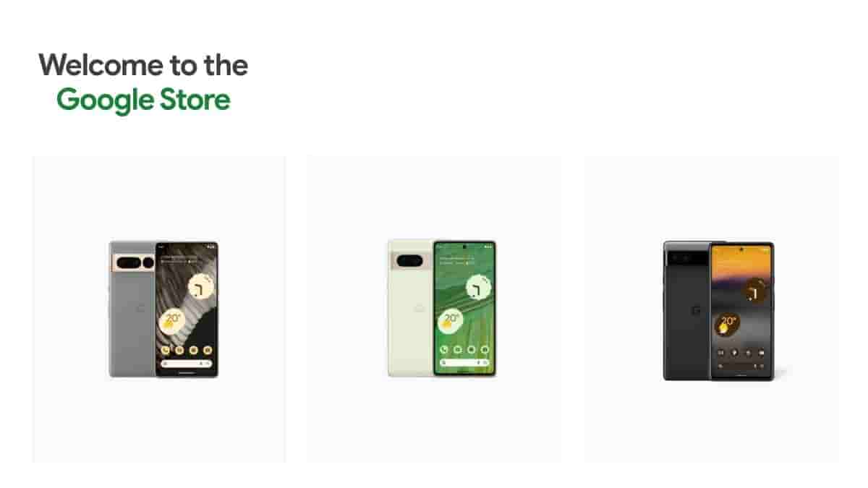Click the search bar on green phone screen
Viewport: 868px width, 488px height.
click(x=465, y=362)
